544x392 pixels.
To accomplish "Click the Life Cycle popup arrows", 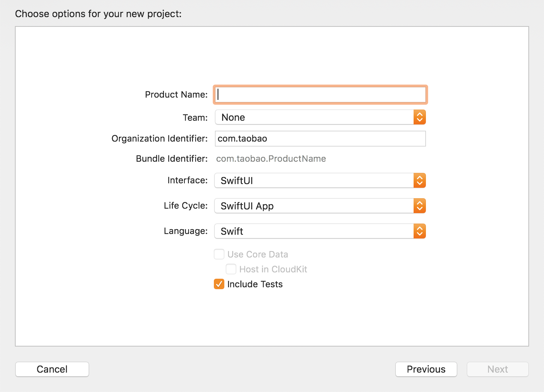I will tap(420, 206).
